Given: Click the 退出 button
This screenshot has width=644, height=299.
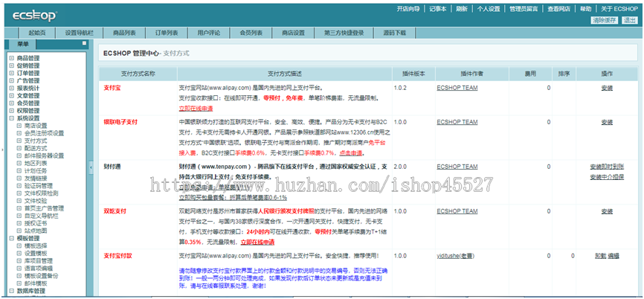Looking at the screenshot, I should [630, 20].
